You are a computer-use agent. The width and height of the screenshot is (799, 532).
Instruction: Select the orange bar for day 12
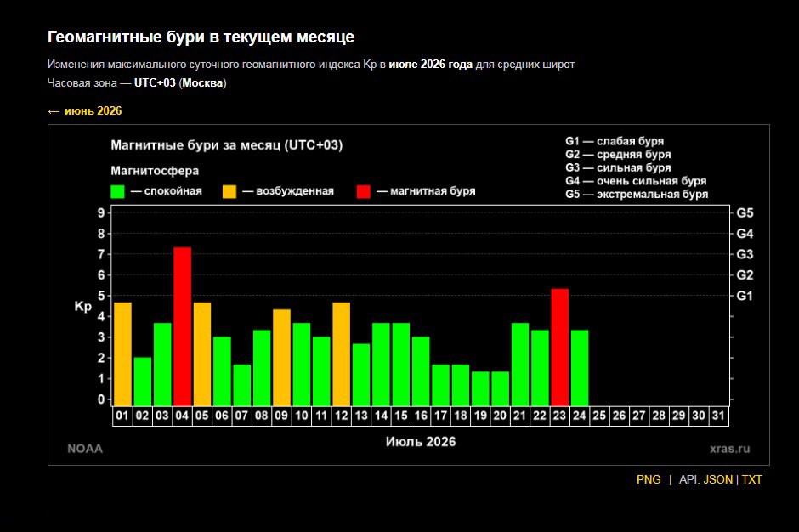pyautogui.click(x=342, y=354)
